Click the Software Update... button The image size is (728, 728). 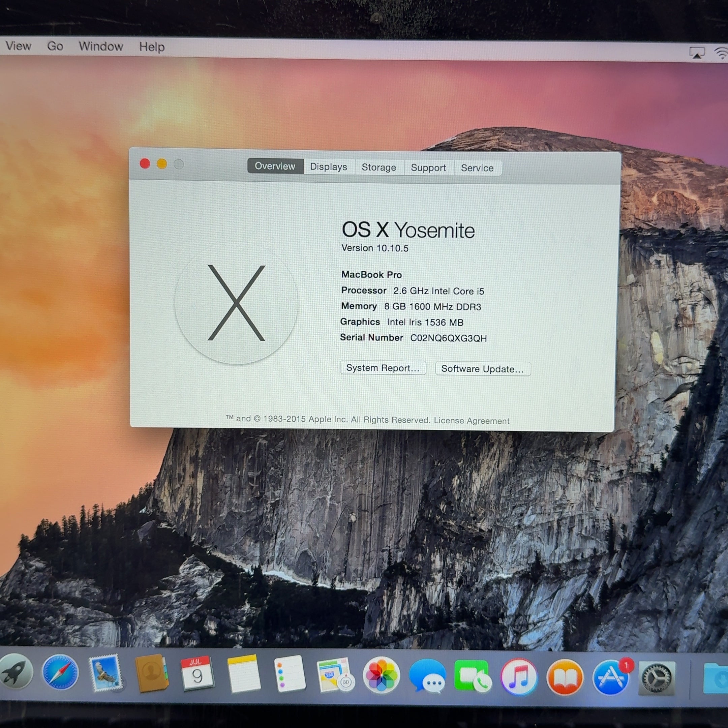pyautogui.click(x=483, y=369)
